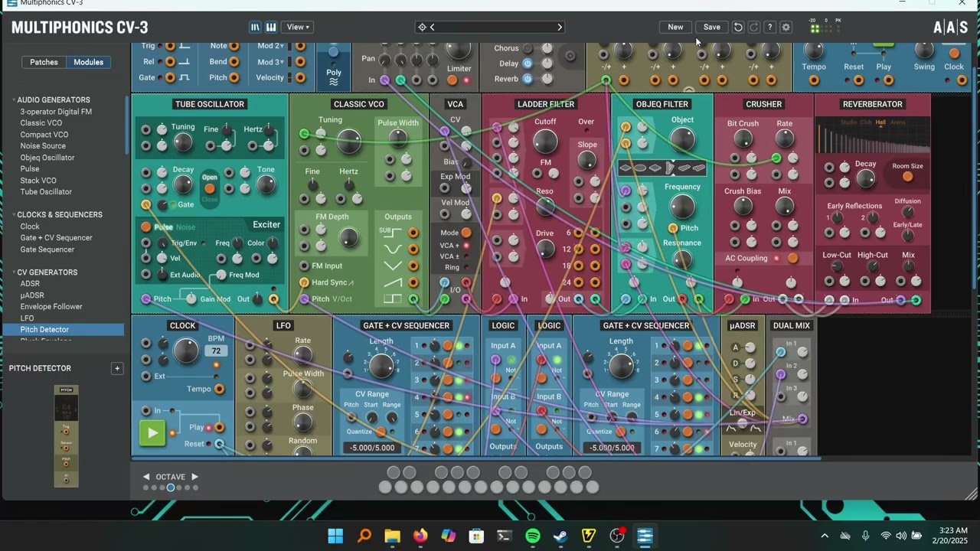The image size is (980, 551).
Task: Click the Classic VCO square wave output jack
Action: tap(413, 299)
